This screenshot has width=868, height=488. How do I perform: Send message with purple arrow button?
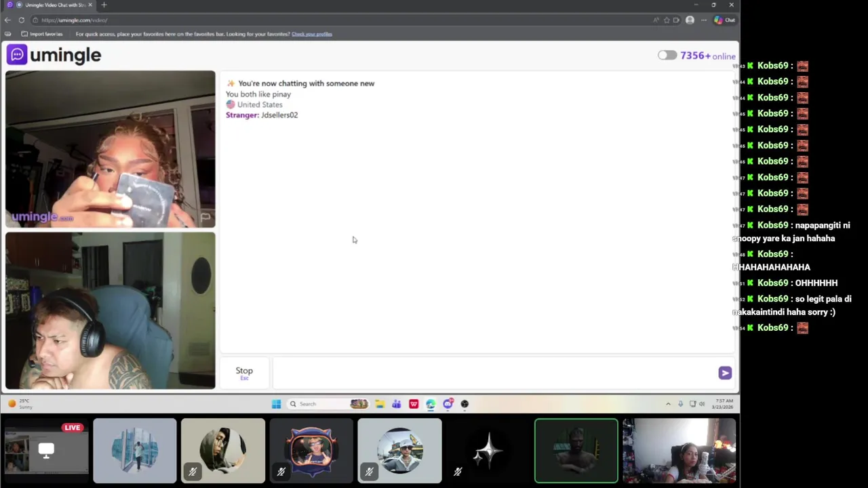point(725,373)
